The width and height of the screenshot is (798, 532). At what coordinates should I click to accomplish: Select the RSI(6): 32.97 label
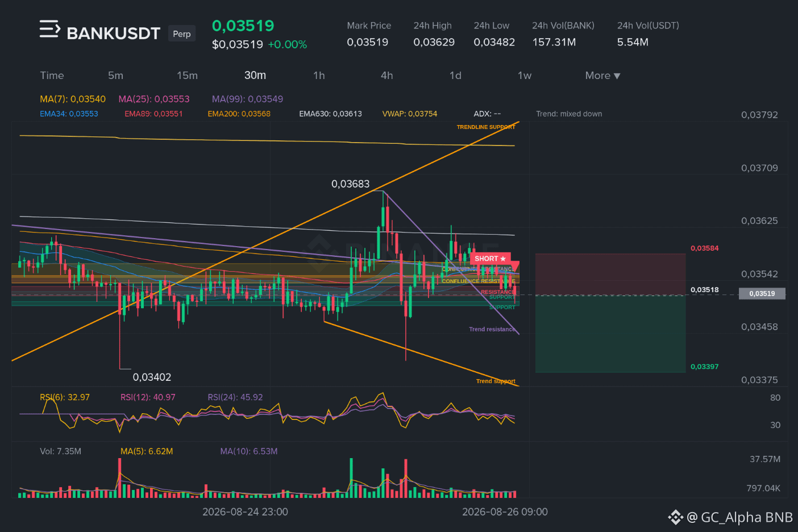point(65,397)
